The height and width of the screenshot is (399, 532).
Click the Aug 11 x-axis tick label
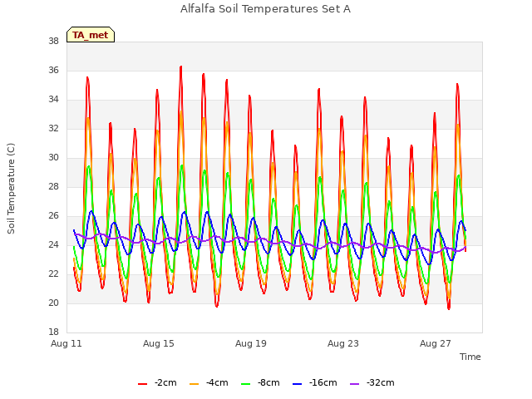(66, 343)
